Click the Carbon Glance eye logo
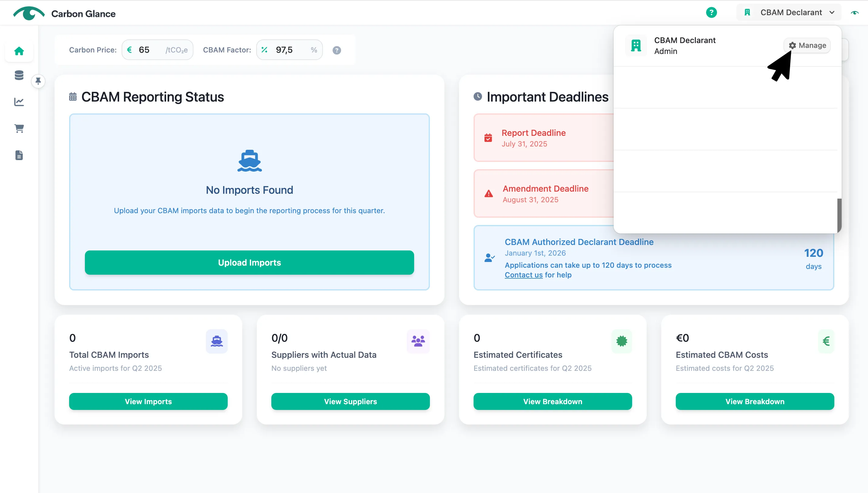Screen dimensions: 868x493 point(29,14)
